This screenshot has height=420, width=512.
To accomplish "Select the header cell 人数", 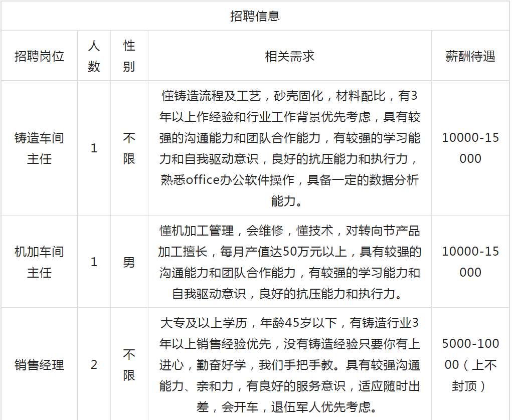I will (x=94, y=56).
